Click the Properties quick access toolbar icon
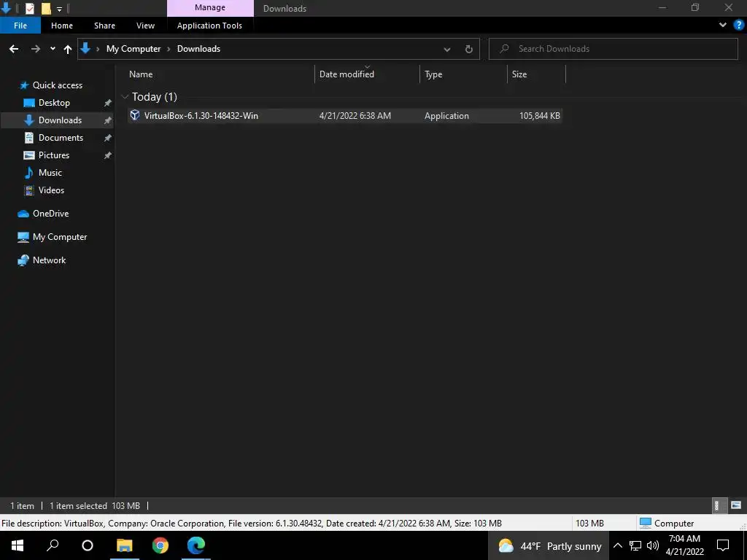 (29, 8)
